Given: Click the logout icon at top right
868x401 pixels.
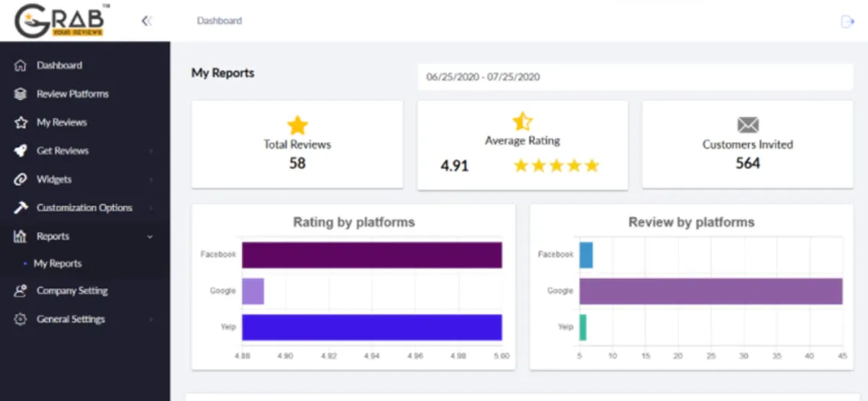Looking at the screenshot, I should point(848,22).
